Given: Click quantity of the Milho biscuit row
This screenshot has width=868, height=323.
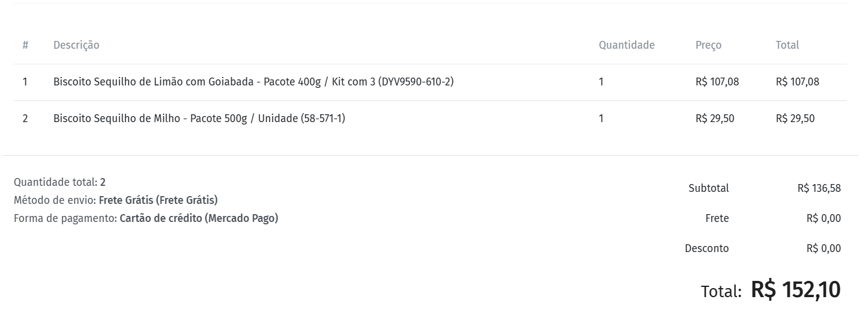Looking at the screenshot, I should point(601,118).
